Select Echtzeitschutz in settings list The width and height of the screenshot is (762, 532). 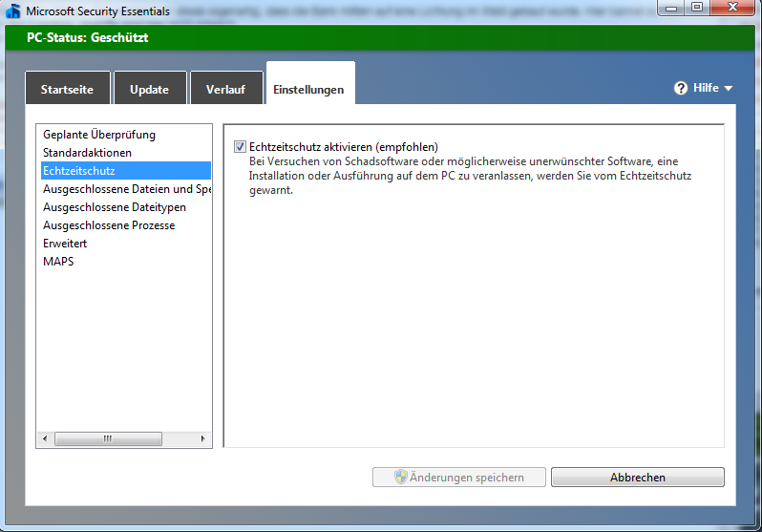pos(126,171)
